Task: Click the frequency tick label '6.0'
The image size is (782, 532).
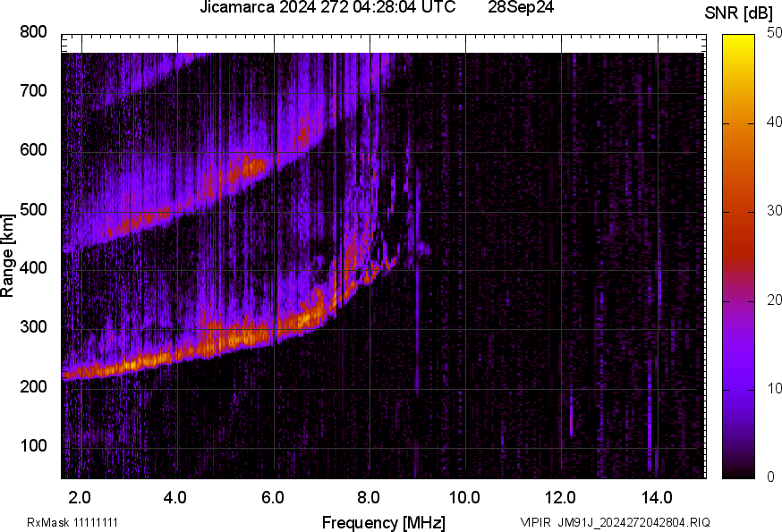Action: point(273,498)
